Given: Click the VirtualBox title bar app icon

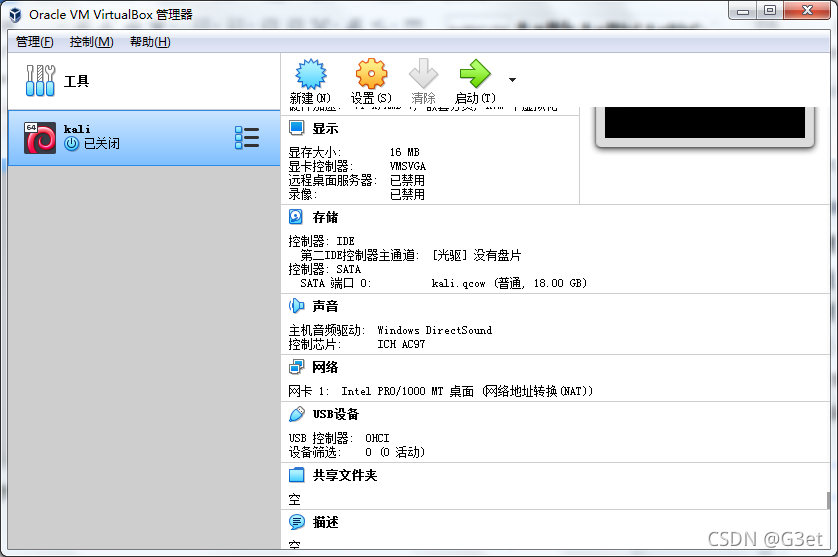Looking at the screenshot, I should [x=15, y=14].
